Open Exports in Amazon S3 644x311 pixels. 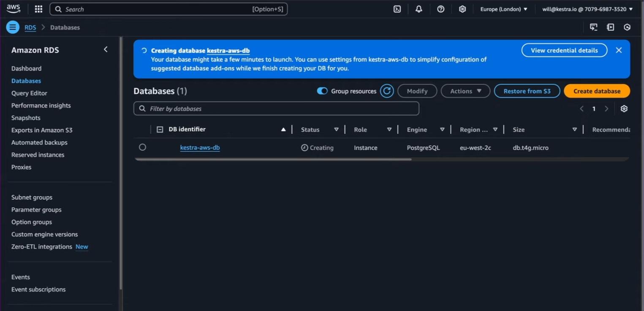[x=42, y=130]
